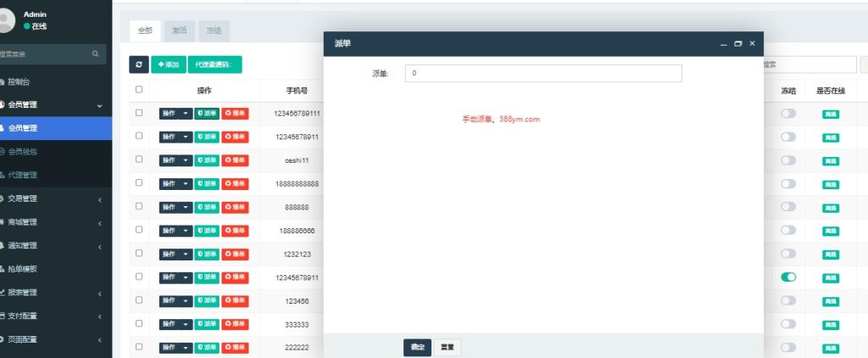Turn off the enabled 冻结 toggle switch
The image size is (868, 358).
tap(788, 277)
